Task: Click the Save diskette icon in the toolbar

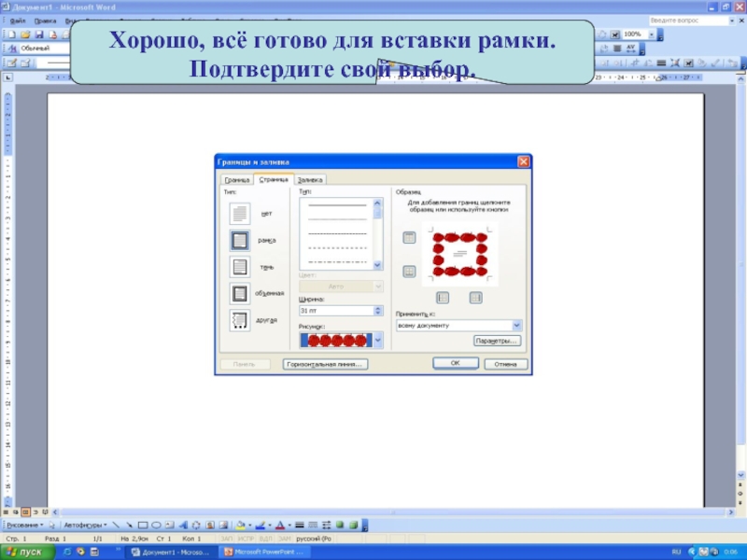Action: [x=39, y=35]
